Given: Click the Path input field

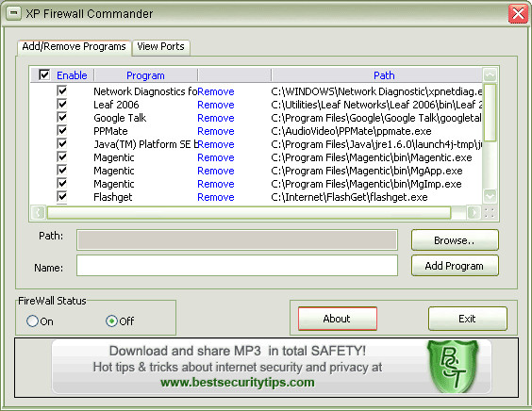Looking at the screenshot, I should click(237, 240).
